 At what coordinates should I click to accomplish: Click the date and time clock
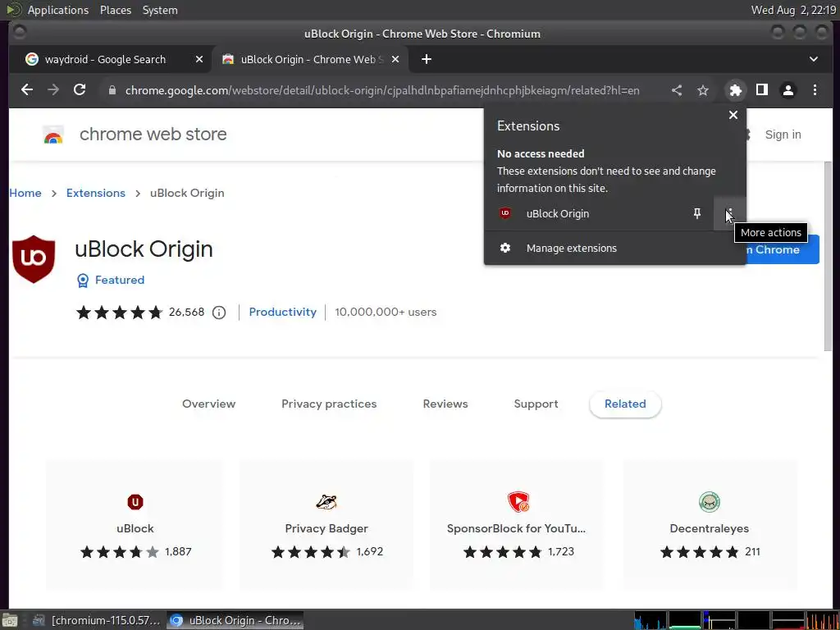[793, 10]
